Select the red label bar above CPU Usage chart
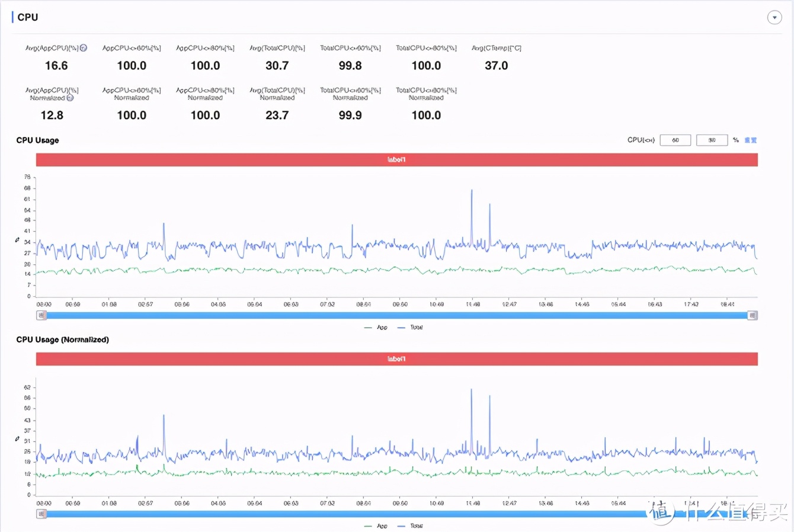The width and height of the screenshot is (794, 532). click(396, 160)
